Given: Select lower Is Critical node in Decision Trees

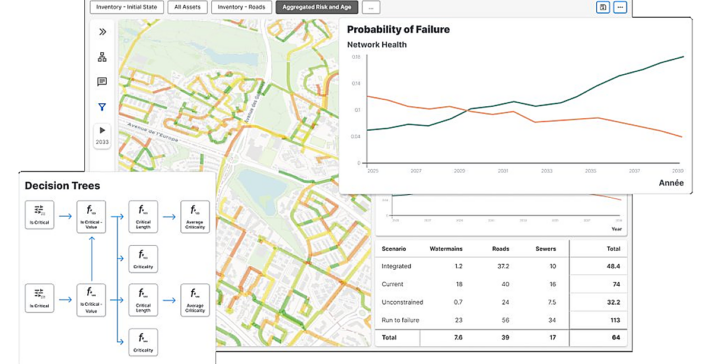Looking at the screenshot, I should click(x=40, y=298).
